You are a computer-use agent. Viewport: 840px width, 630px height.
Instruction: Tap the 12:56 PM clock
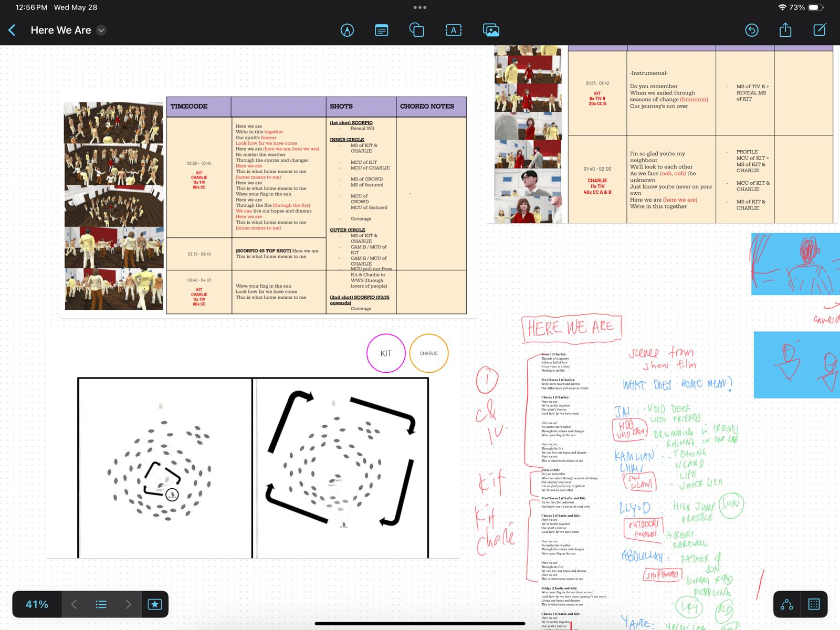tap(31, 7)
